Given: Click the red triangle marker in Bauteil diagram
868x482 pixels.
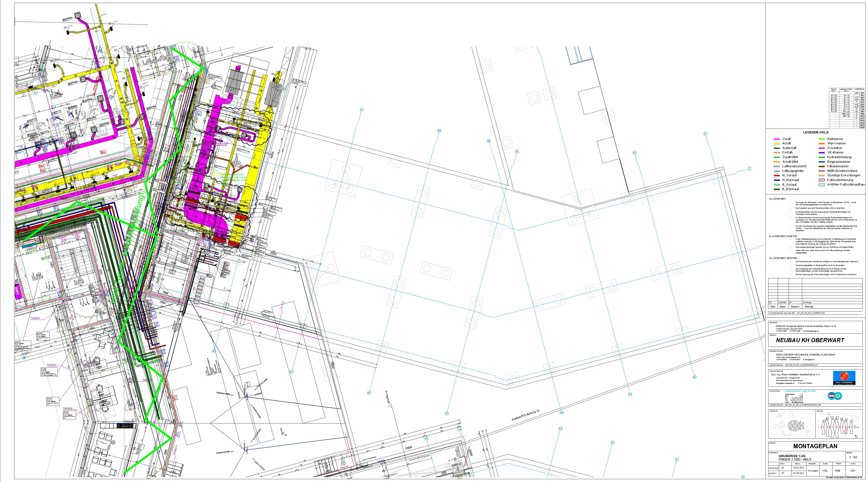Looking at the screenshot, I should click(x=829, y=414).
